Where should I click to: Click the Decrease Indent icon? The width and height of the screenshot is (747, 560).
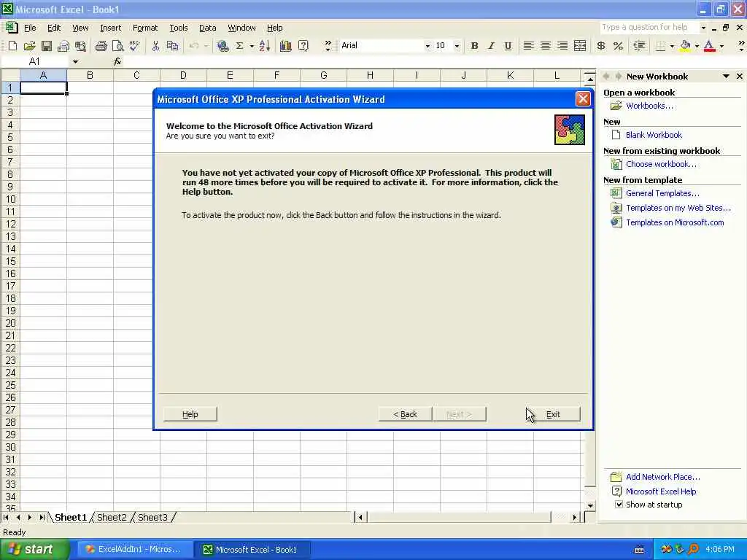[639, 46]
